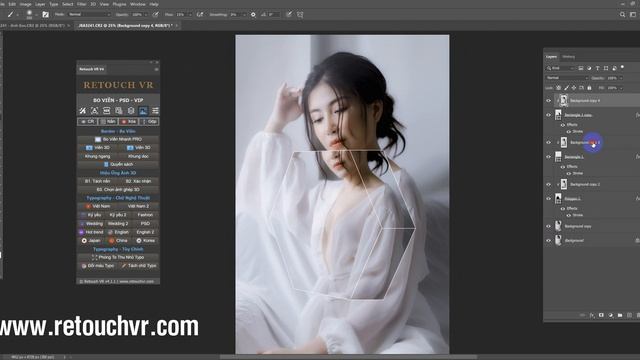
Task: Open the layer Opacity dropdown arrow
Action: [x=621, y=78]
